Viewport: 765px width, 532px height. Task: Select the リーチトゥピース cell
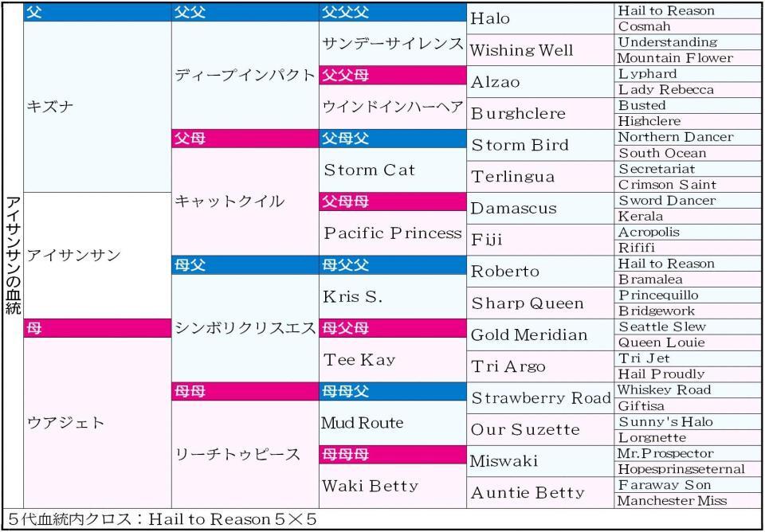click(x=245, y=455)
